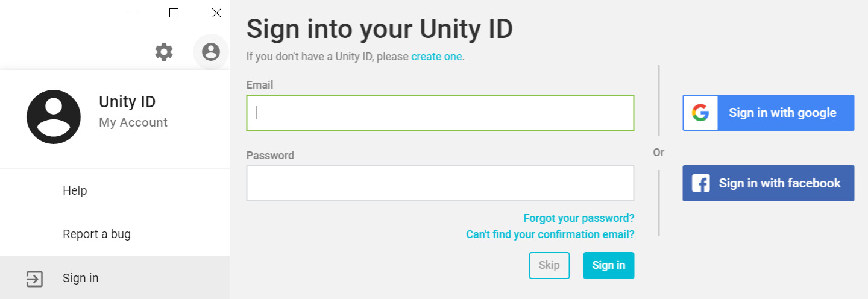
Task: Click the large Unity ID avatar picture
Action: (x=54, y=117)
